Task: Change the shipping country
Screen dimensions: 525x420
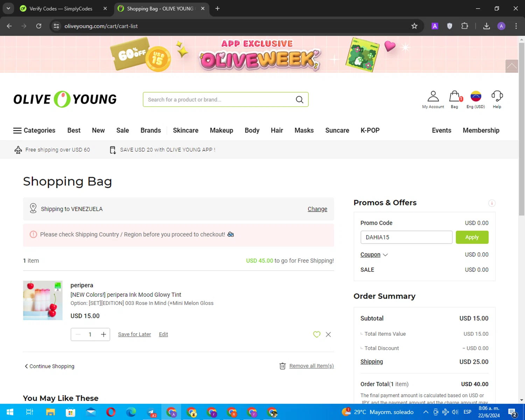Action: pyautogui.click(x=317, y=209)
